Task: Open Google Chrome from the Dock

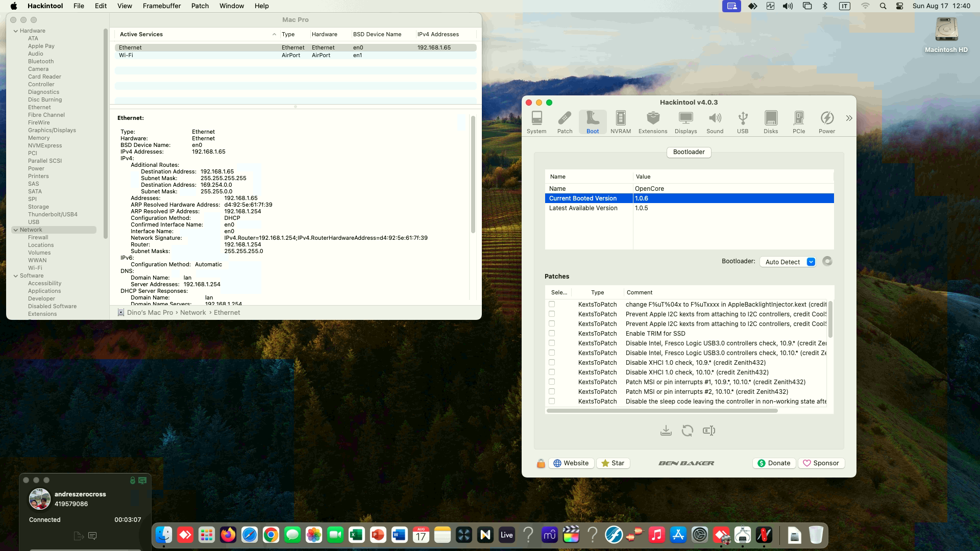Action: (x=271, y=535)
